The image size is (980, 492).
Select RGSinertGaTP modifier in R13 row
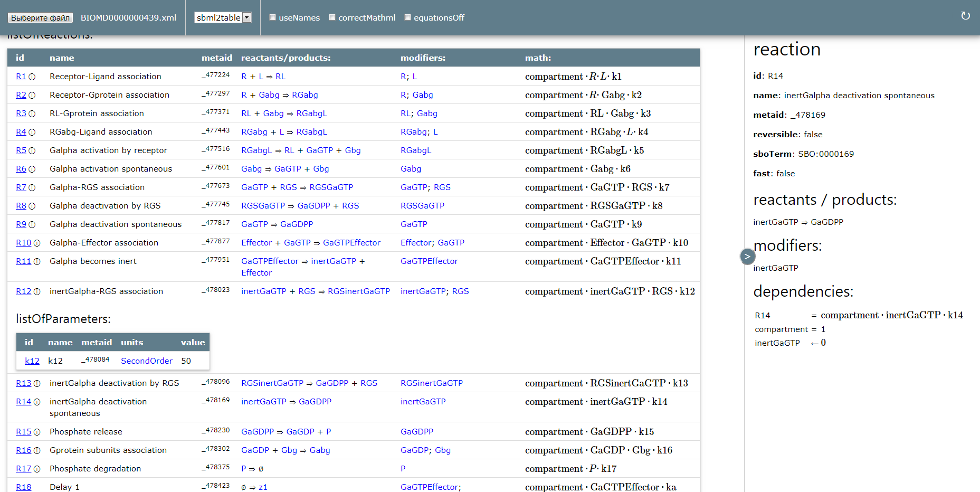(432, 383)
